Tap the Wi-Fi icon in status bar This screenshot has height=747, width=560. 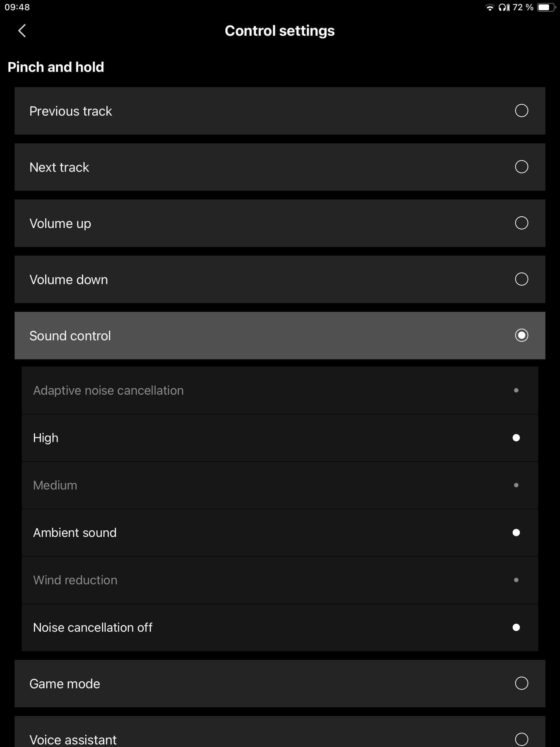(490, 7)
